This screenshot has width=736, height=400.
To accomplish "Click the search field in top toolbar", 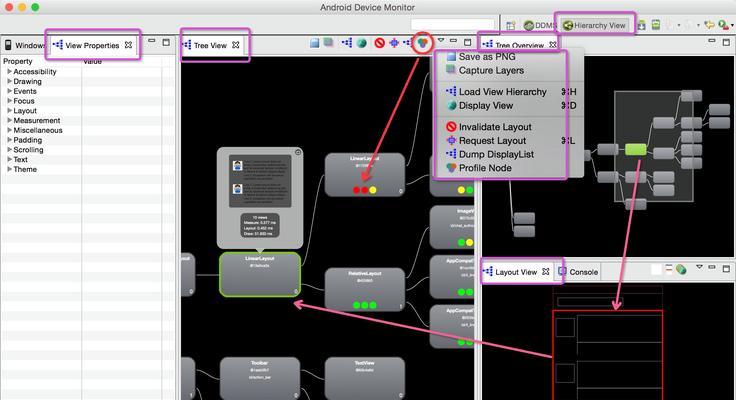I will tap(452, 24).
